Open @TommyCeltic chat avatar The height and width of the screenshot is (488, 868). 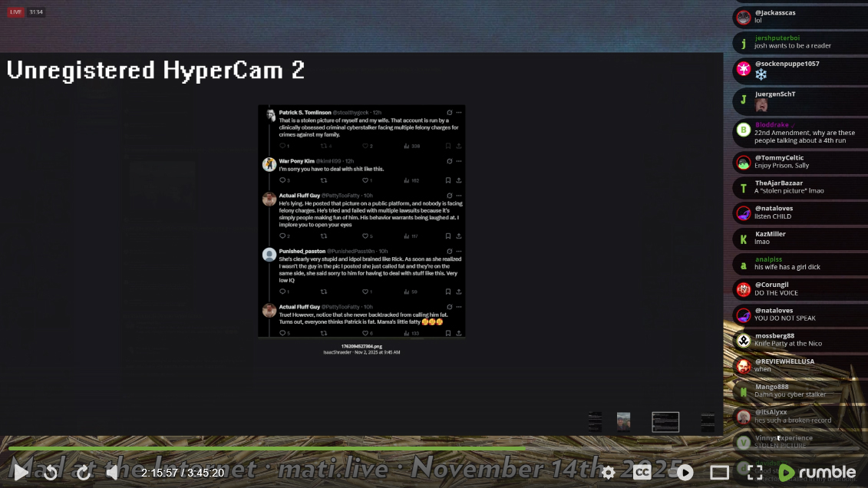click(x=744, y=163)
